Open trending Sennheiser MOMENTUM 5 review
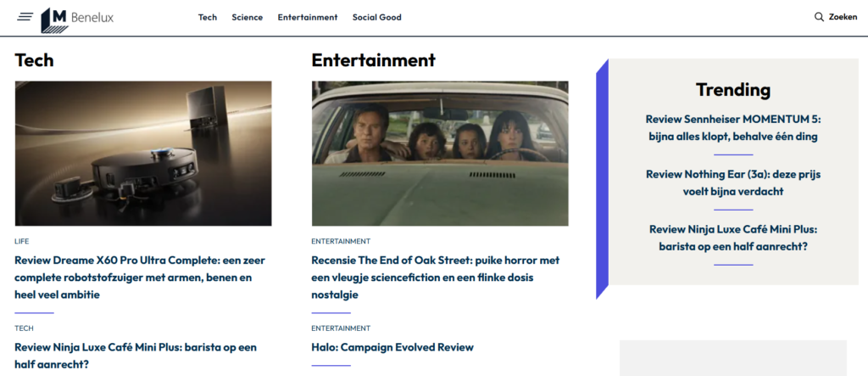Image resolution: width=868 pixels, height=376 pixels. (x=733, y=127)
